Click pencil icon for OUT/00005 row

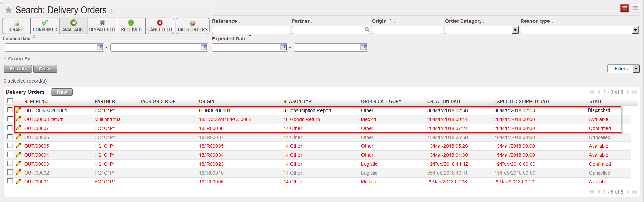(19, 146)
